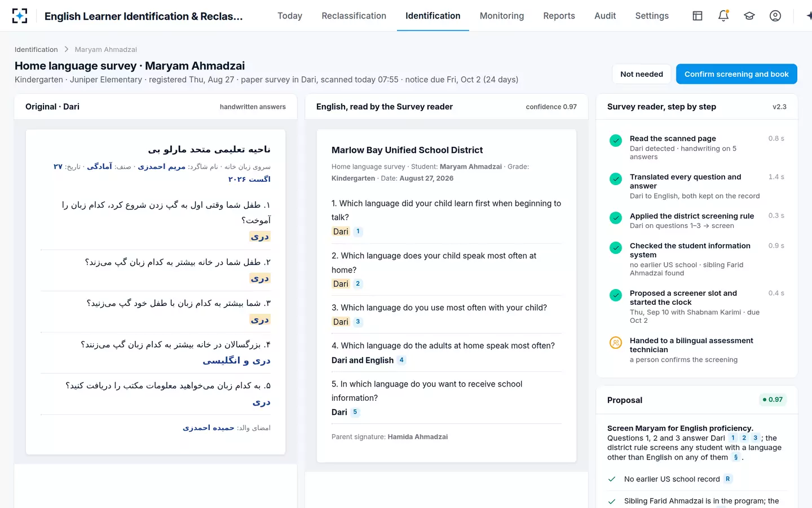
Task: Click the § rule citation badge in Proposal
Action: (x=736, y=458)
